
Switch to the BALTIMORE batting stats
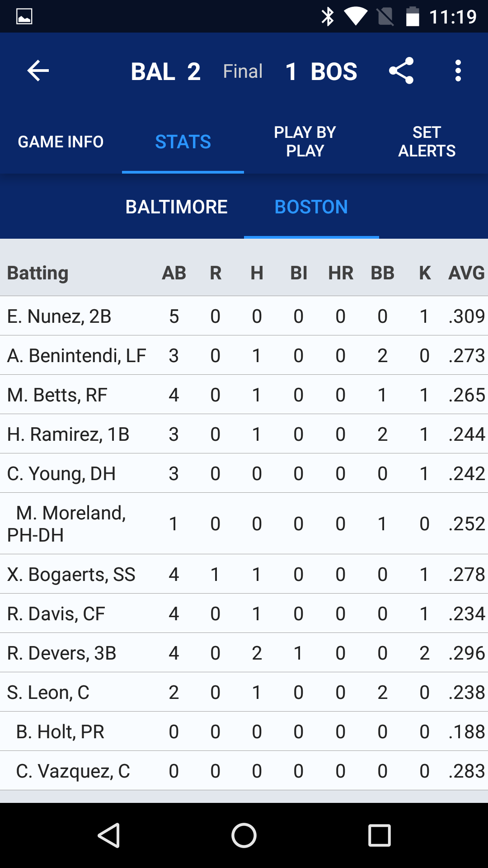pos(176,207)
